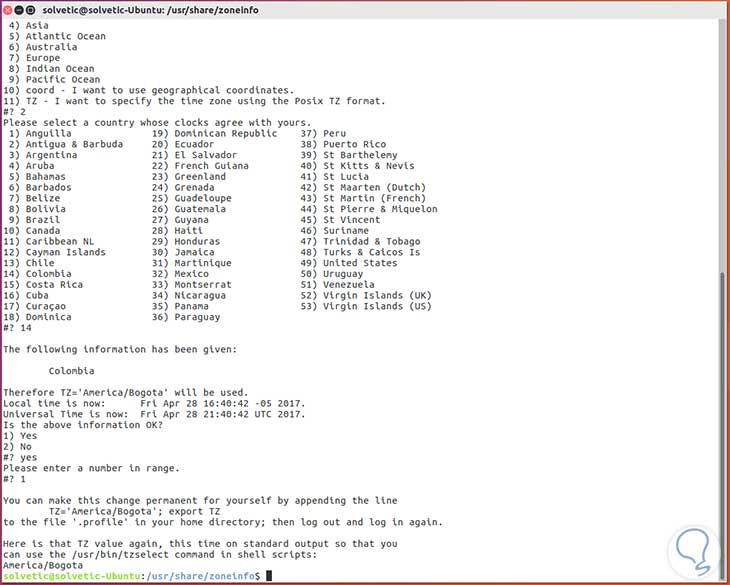Click the '47) Trinidad & Tobago' entry
Screen dimensions: 730x585
[360, 242]
